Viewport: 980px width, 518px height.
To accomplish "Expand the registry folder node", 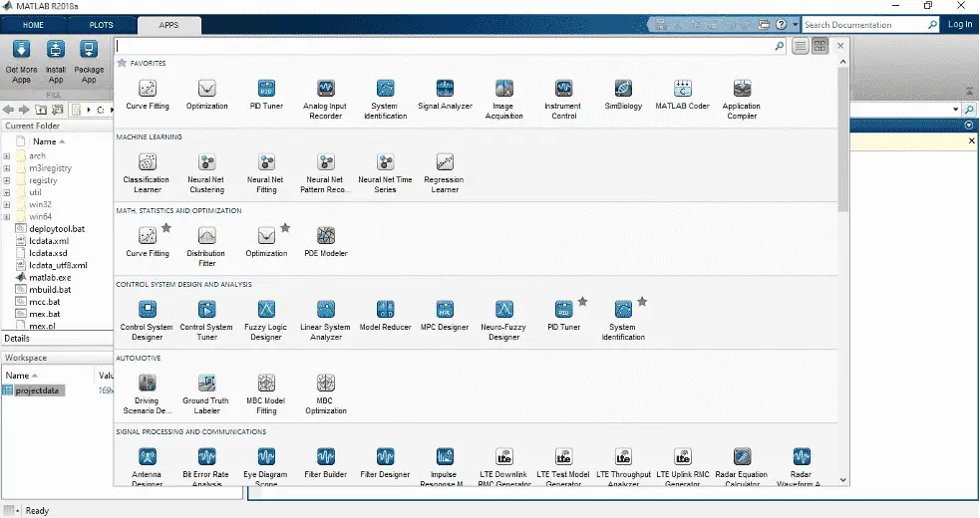I will pos(7,180).
